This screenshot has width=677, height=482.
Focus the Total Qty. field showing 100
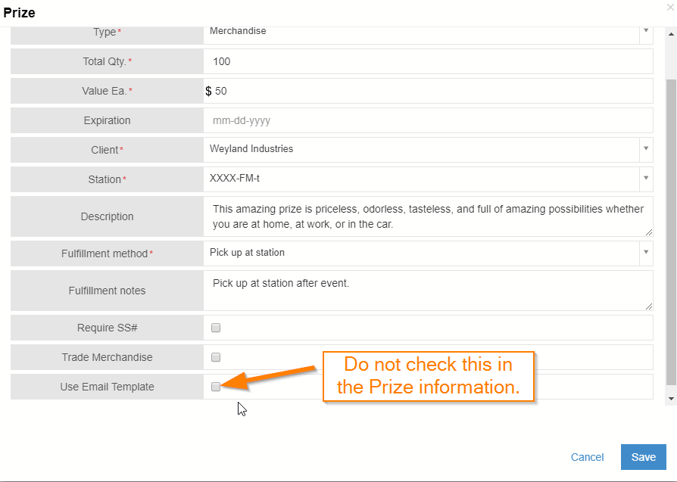click(x=428, y=61)
